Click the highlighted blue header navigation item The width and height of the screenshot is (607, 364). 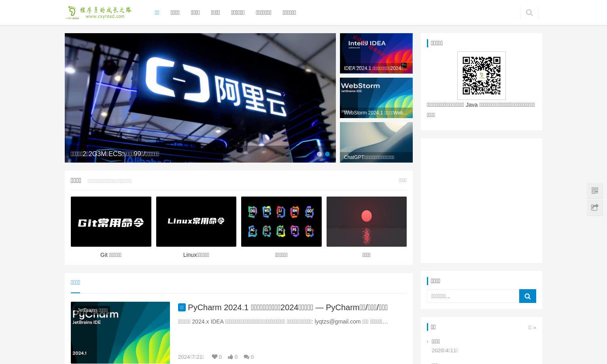tap(157, 13)
